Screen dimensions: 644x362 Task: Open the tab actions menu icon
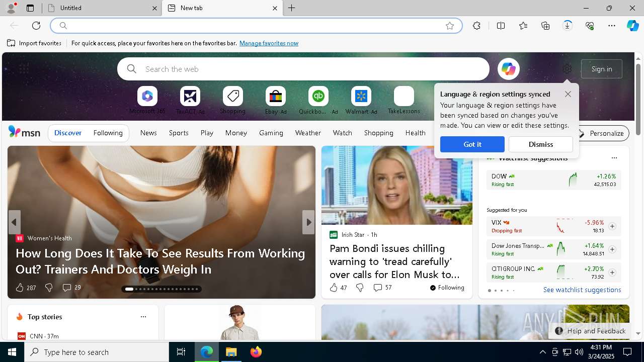[30, 8]
